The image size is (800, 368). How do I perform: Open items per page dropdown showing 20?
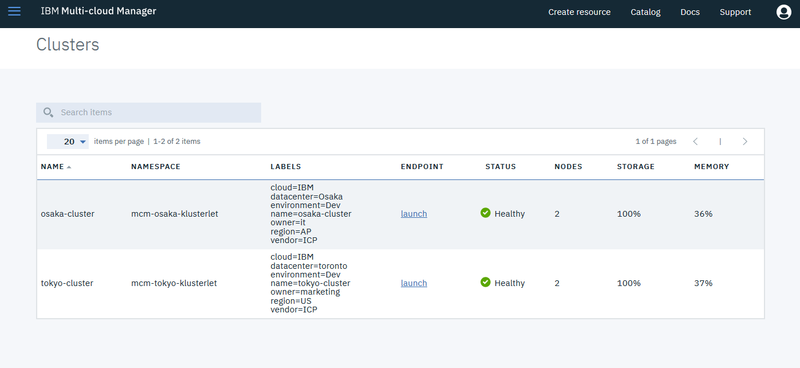click(x=68, y=141)
